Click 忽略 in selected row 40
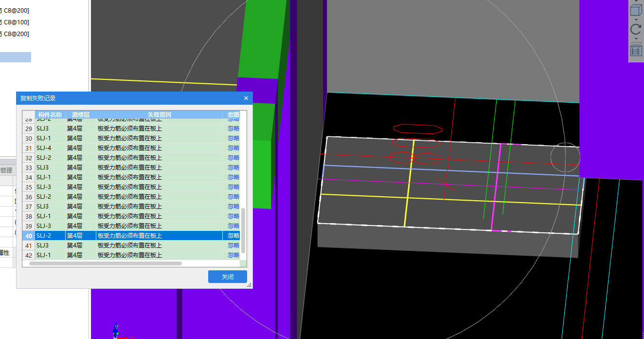644x339 pixels. click(233, 236)
